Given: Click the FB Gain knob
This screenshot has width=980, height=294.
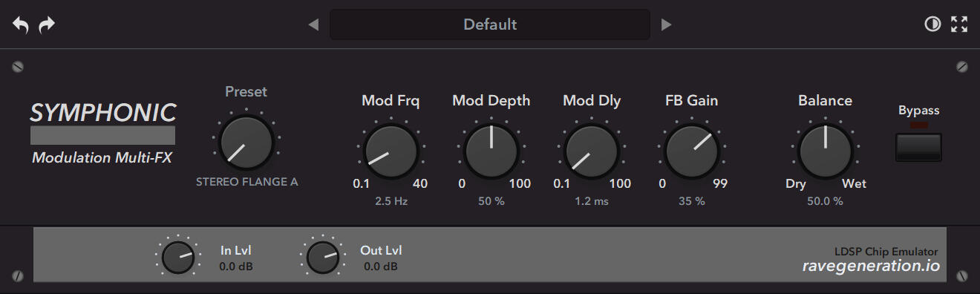Looking at the screenshot, I should 692,151.
